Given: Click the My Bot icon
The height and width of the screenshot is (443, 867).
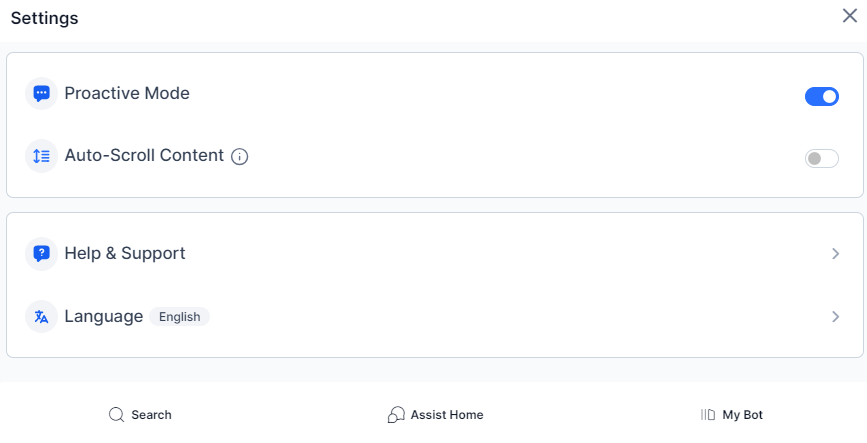Looking at the screenshot, I should [708, 415].
